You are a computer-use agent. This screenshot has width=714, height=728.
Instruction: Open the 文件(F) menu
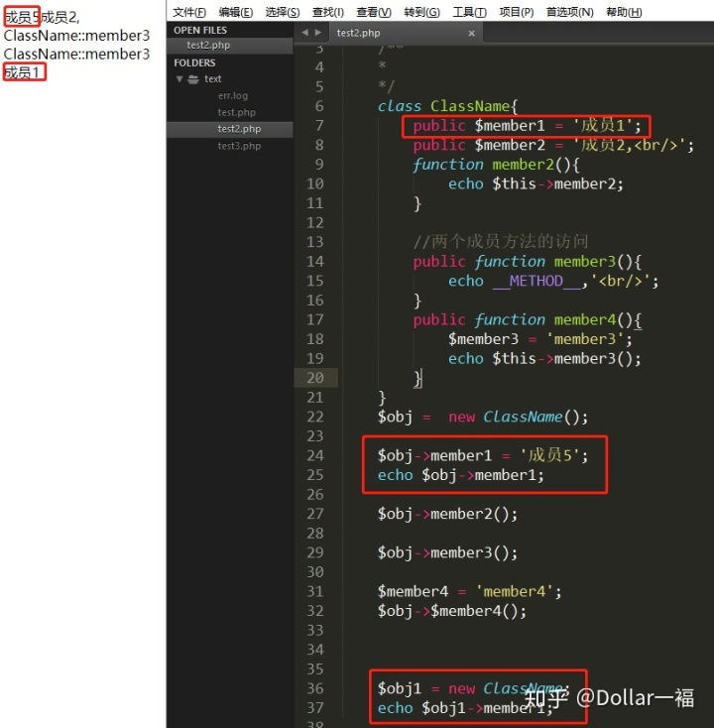[x=189, y=12]
